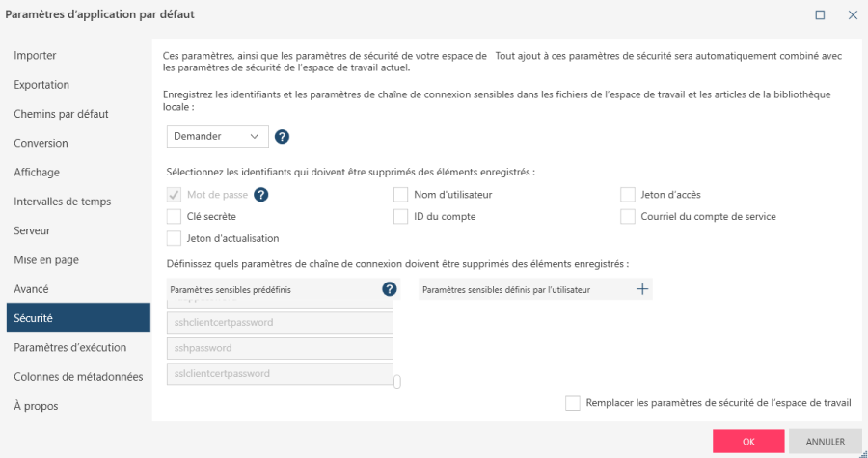Click the sshpassword parameter field
The width and height of the screenshot is (868, 458).
coord(280,347)
